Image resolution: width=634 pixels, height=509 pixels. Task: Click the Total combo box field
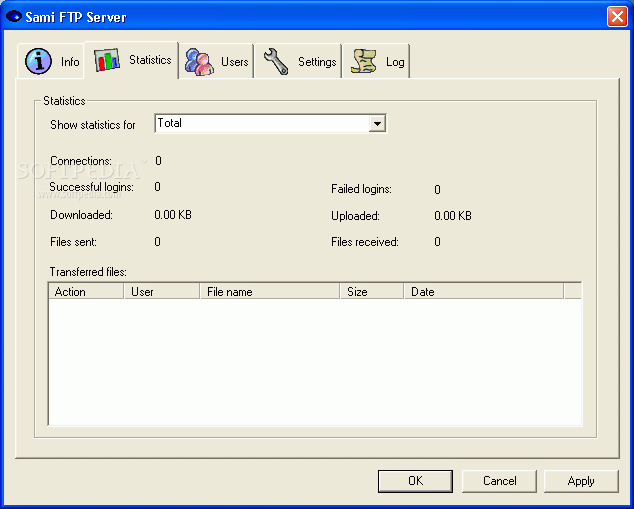(x=270, y=124)
